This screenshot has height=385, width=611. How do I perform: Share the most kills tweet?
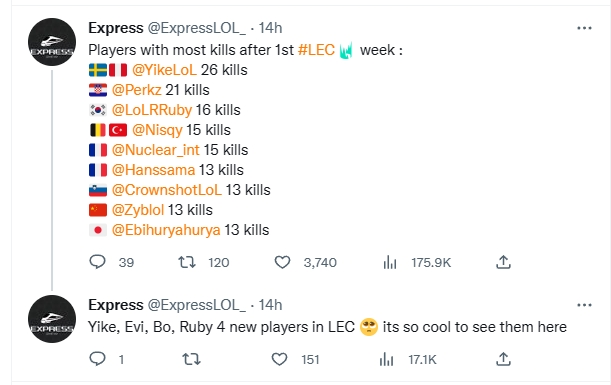click(x=503, y=262)
